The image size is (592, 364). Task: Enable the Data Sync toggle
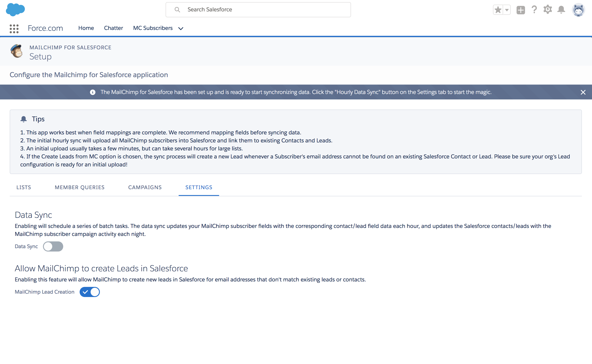pos(53,246)
